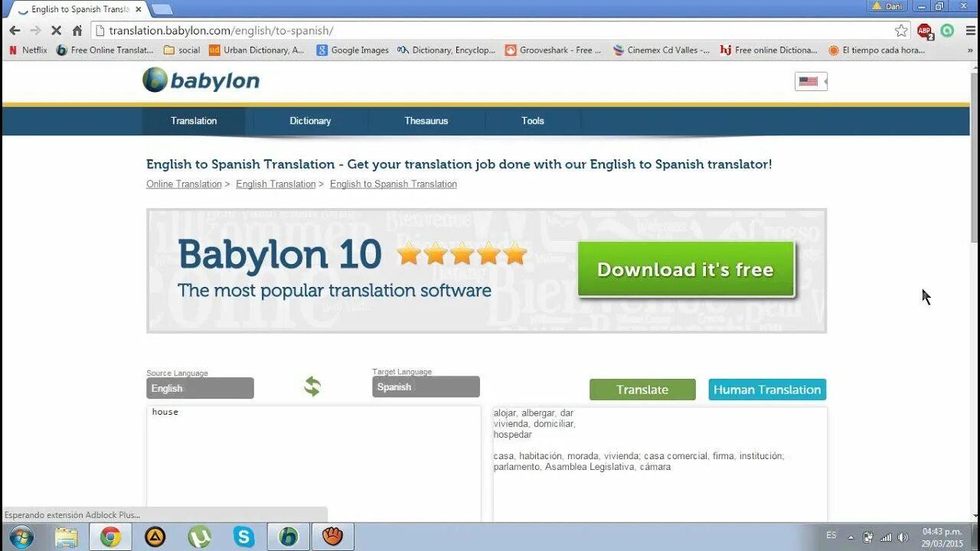Select the Thesaurus nav tab

point(426,121)
